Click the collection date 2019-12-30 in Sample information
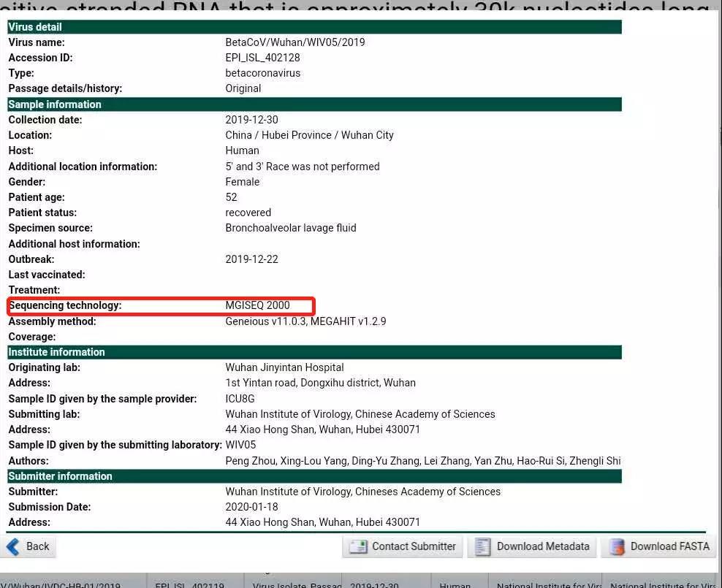This screenshot has width=722, height=588. pyautogui.click(x=251, y=120)
